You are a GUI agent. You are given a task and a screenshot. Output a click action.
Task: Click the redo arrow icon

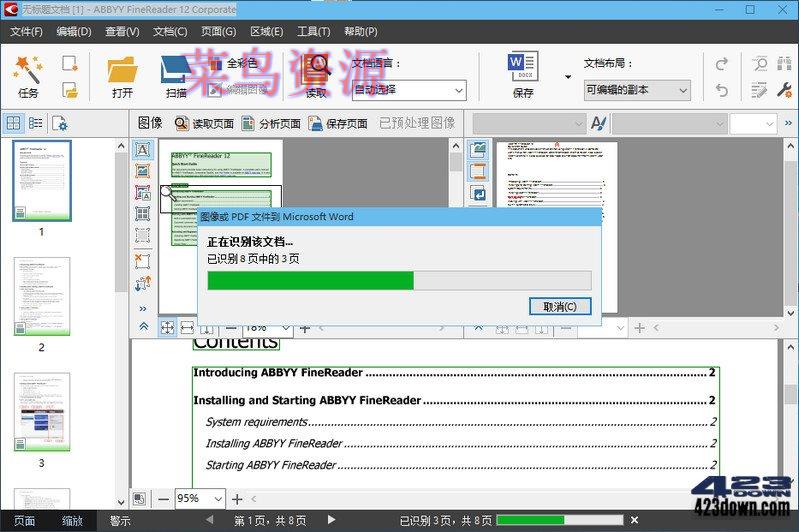tap(722, 64)
